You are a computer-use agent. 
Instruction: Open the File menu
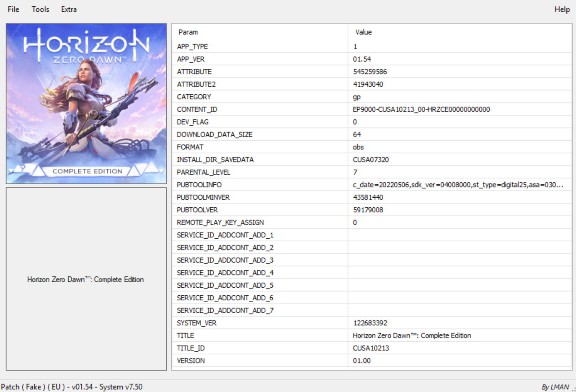13,9
